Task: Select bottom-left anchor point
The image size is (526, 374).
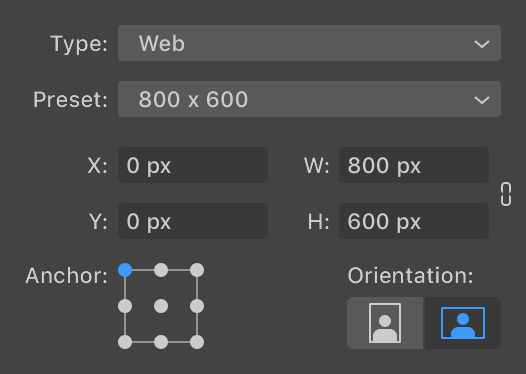Action: pyautogui.click(x=125, y=342)
